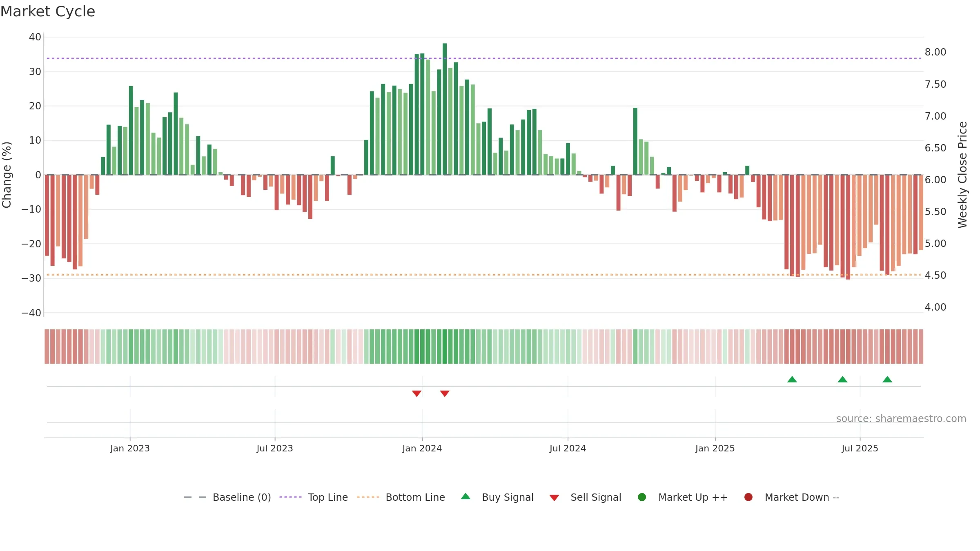Click the −40 tick on Change axis

coord(31,313)
